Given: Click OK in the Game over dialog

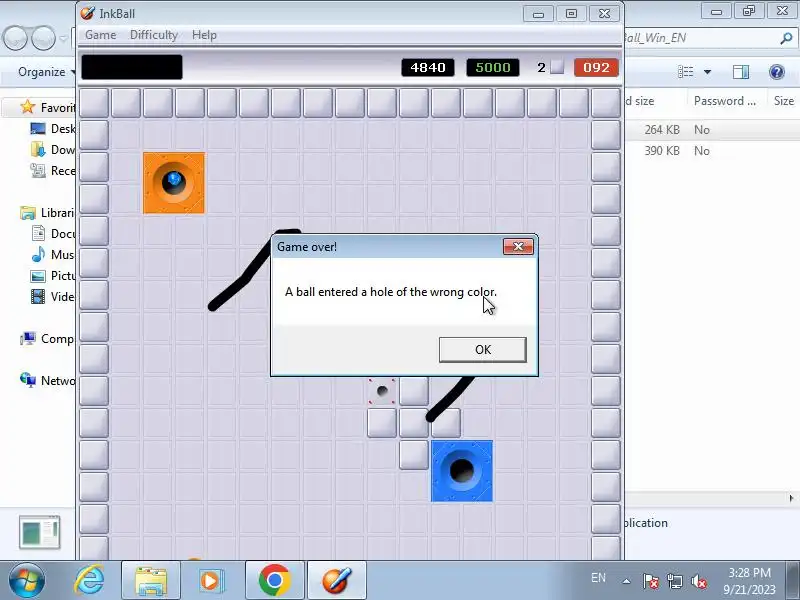Looking at the screenshot, I should (483, 349).
